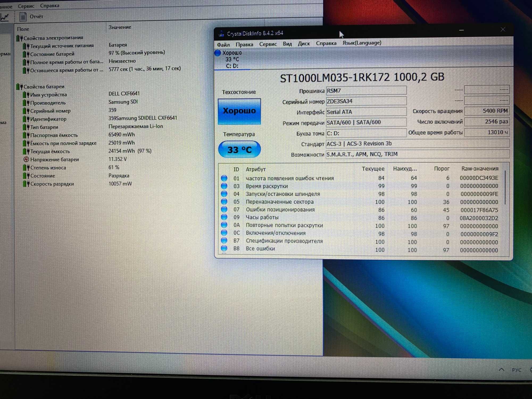Click status circle for Переназначенные сектора

click(224, 202)
